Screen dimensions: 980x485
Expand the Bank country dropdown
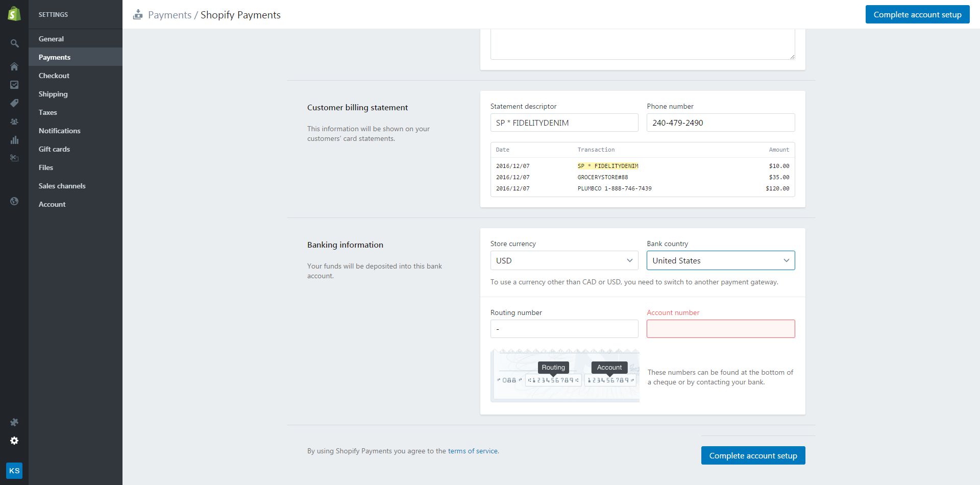720,260
